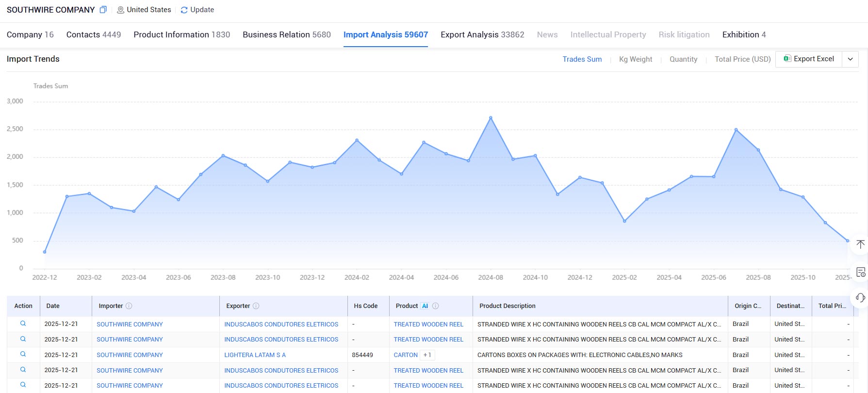
Task: View details icon for LIGHTERA LATAM row
Action: coord(23,354)
